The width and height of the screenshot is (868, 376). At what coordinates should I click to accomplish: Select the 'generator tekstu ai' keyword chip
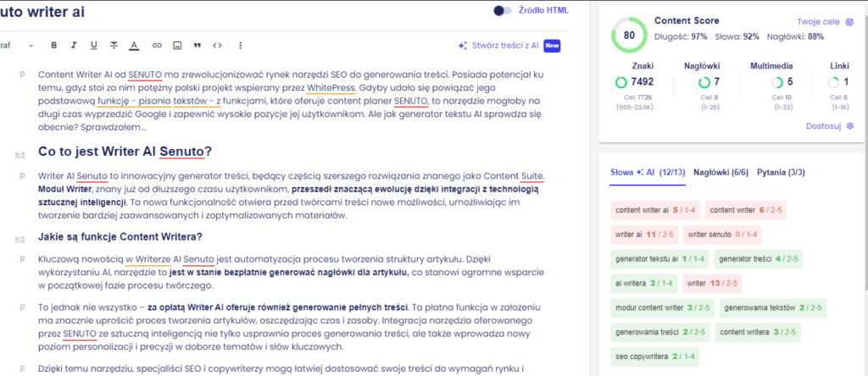(x=659, y=259)
